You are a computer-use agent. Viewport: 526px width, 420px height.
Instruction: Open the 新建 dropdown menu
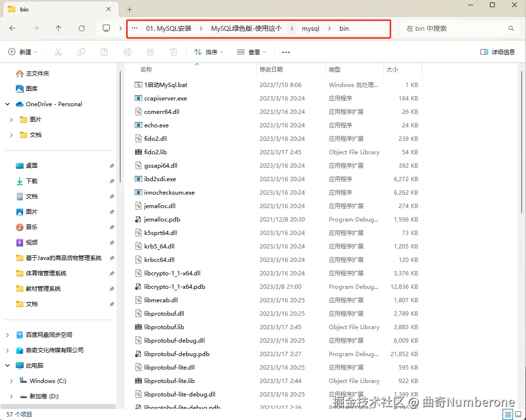tap(23, 52)
